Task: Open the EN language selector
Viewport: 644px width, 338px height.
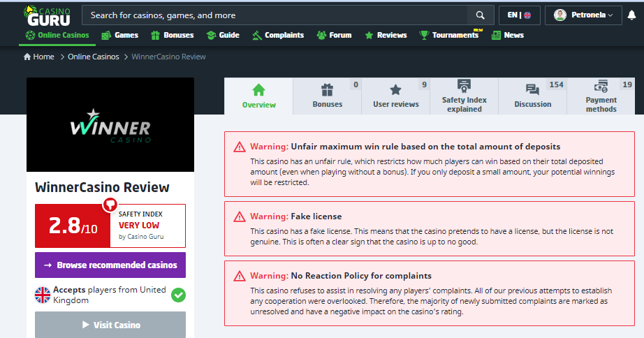Action: tap(520, 15)
